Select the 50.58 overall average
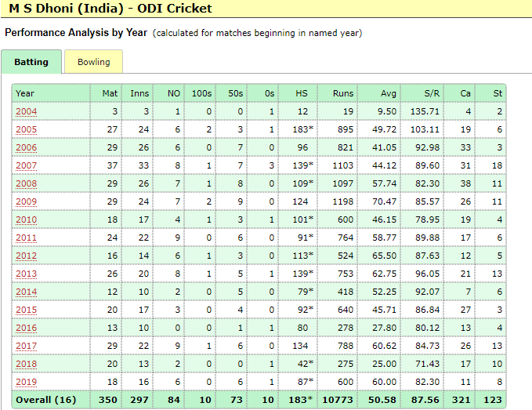Viewport: 532px width, 410px height. pos(382,400)
